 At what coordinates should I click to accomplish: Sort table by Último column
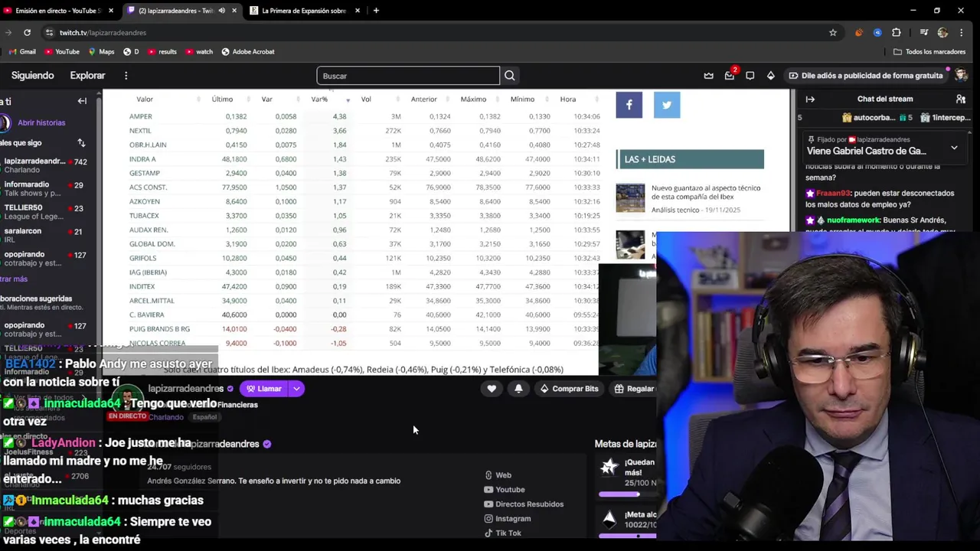point(222,99)
